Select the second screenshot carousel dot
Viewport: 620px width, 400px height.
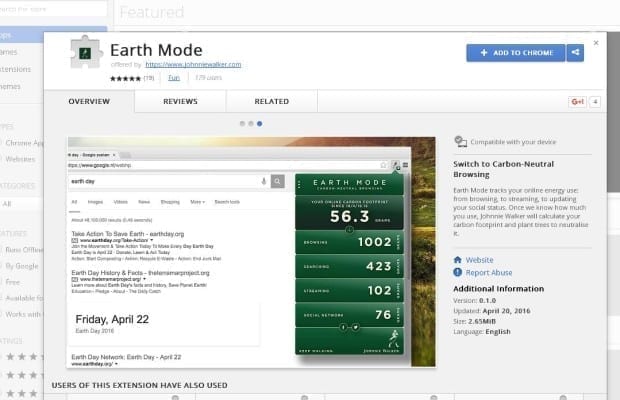251,124
